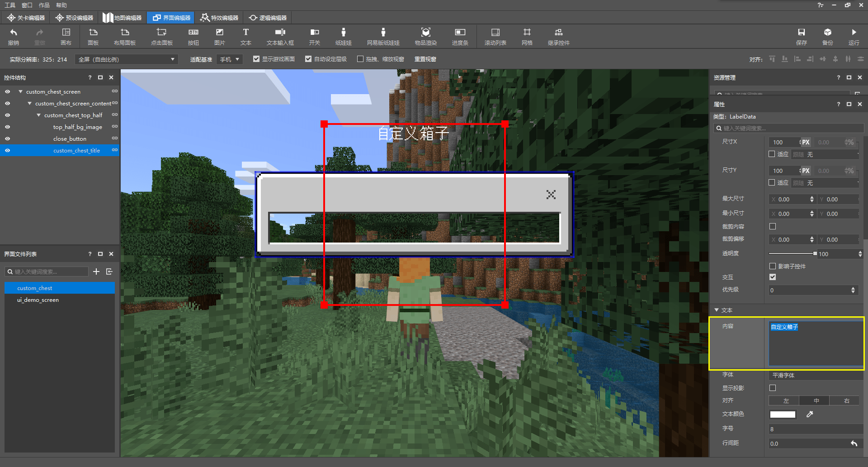Open the 跟随 dropdown under 尺寸Y
The image size is (868, 467).
tap(826, 183)
